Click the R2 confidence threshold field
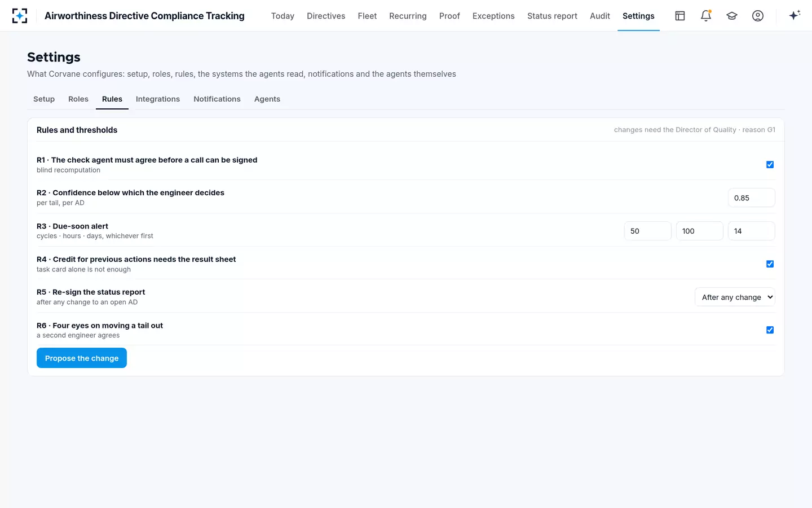This screenshot has width=812, height=508. 752,198
